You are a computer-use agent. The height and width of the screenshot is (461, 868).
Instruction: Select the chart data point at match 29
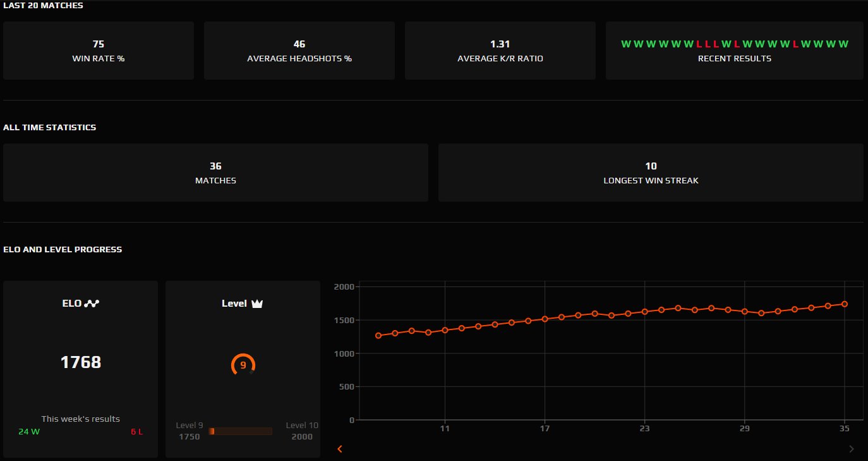pyautogui.click(x=745, y=312)
